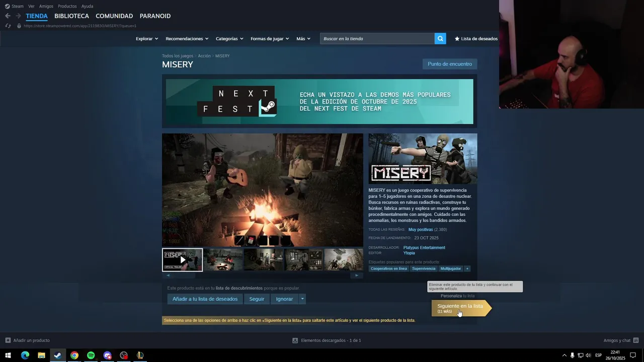Viewport: 644px width, 362px height.
Task: Open the Ayuda menu
Action: coord(87,6)
